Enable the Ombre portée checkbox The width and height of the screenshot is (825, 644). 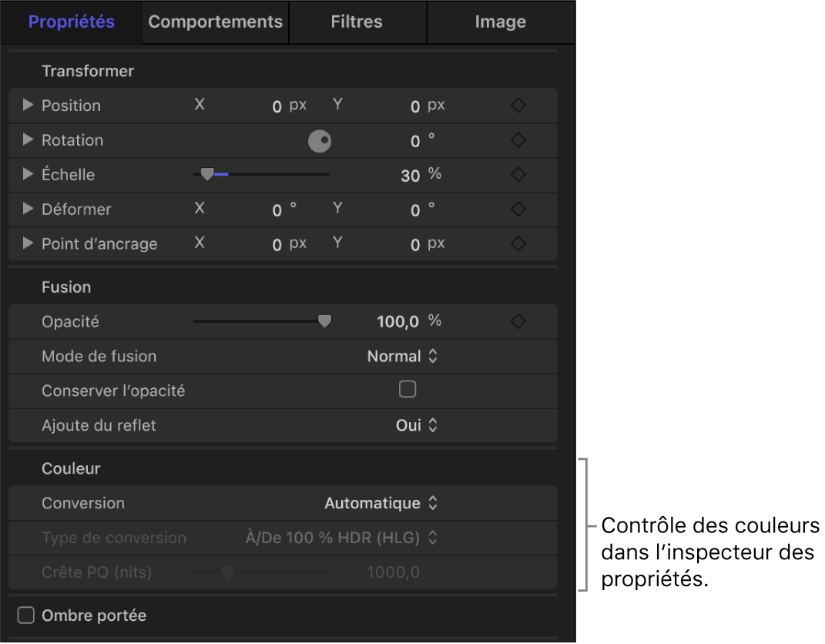coord(25,615)
